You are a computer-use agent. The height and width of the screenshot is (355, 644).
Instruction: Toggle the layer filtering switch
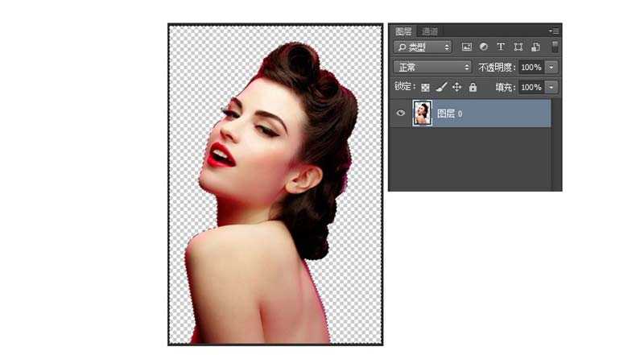pos(555,47)
